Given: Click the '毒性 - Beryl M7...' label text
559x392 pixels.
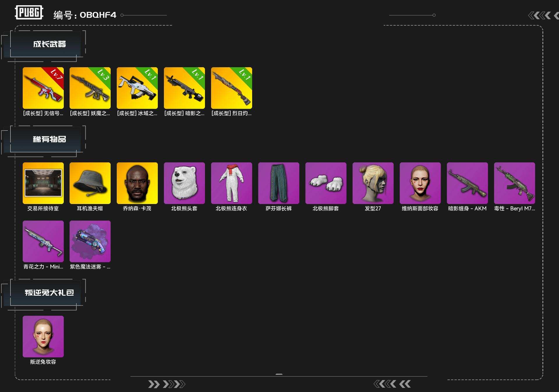Looking at the screenshot, I should (514, 208).
